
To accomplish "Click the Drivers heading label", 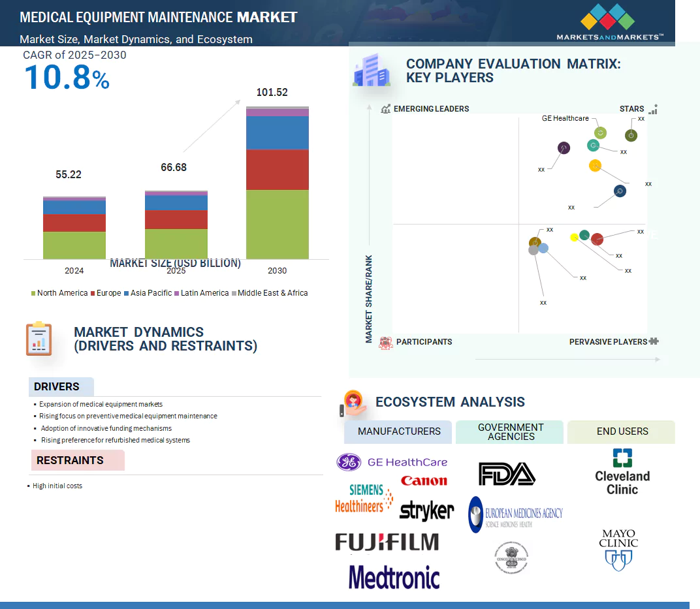I will click(57, 386).
